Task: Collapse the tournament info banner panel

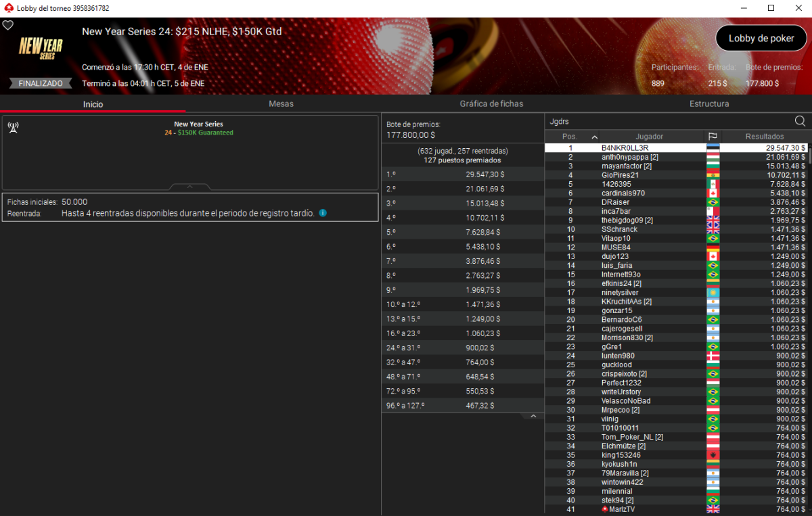Action: 189,187
